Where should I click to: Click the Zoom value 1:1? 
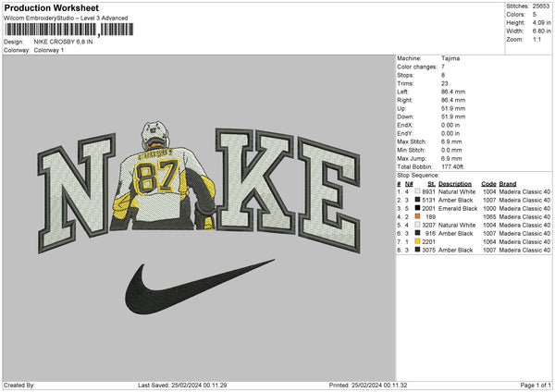pos(536,39)
